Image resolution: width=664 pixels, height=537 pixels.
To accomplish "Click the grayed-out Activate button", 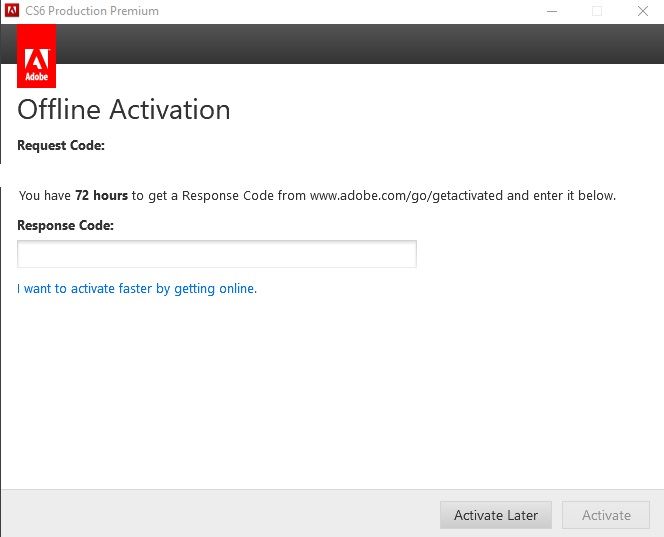I will point(606,515).
